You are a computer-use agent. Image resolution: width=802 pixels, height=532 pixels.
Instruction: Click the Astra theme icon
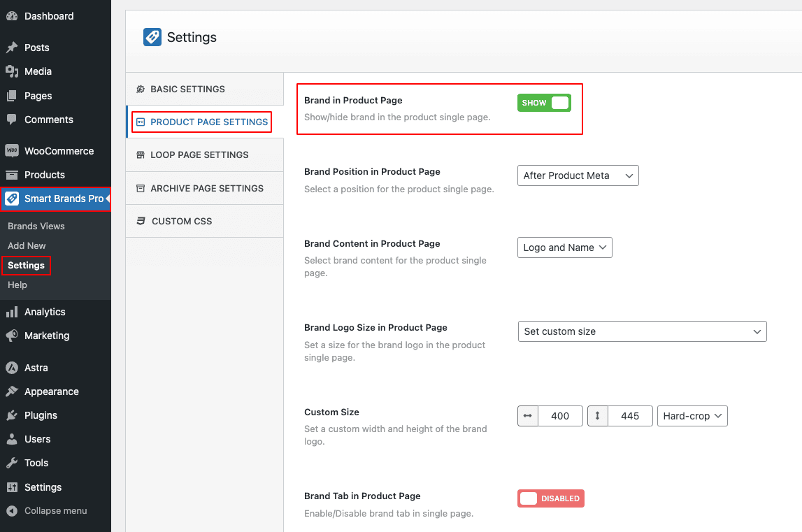pyautogui.click(x=12, y=368)
